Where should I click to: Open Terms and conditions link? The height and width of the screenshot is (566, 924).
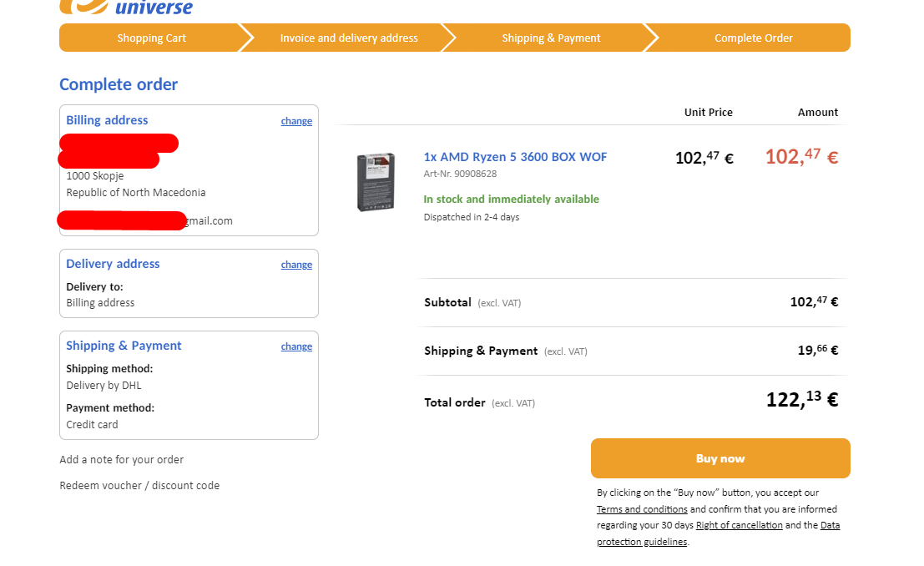[642, 508]
